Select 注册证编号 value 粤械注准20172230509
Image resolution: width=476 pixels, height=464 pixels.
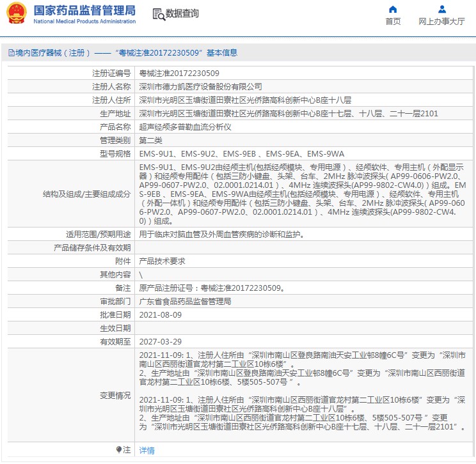(179, 73)
